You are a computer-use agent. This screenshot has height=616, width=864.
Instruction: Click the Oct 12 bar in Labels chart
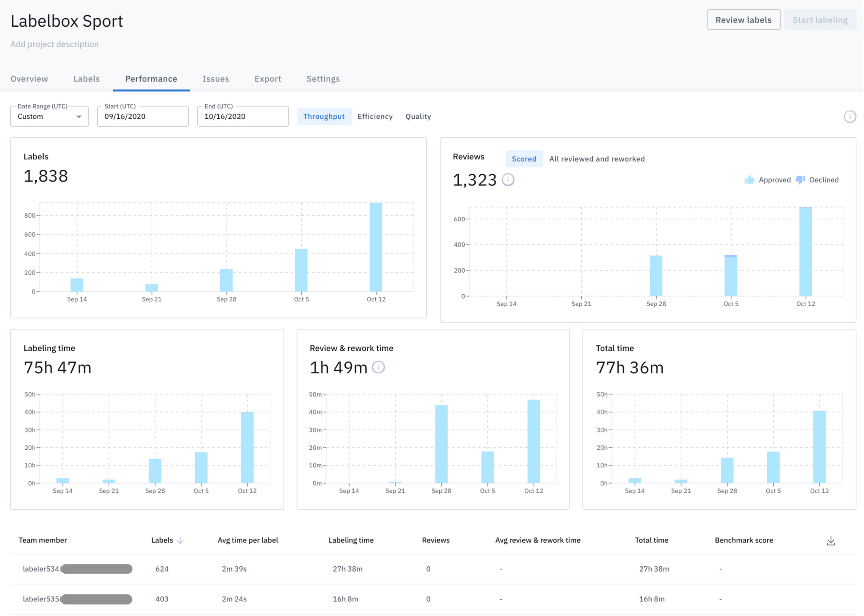376,247
